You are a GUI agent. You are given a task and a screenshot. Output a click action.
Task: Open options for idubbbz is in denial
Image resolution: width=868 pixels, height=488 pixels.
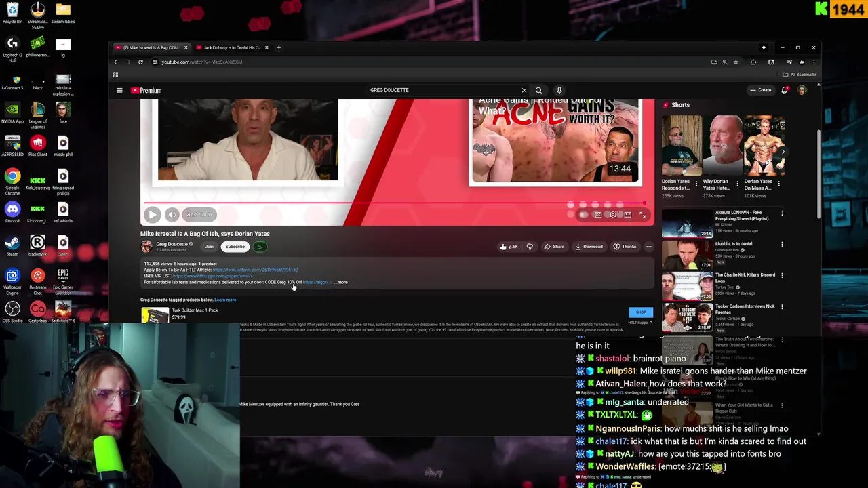coord(782,244)
